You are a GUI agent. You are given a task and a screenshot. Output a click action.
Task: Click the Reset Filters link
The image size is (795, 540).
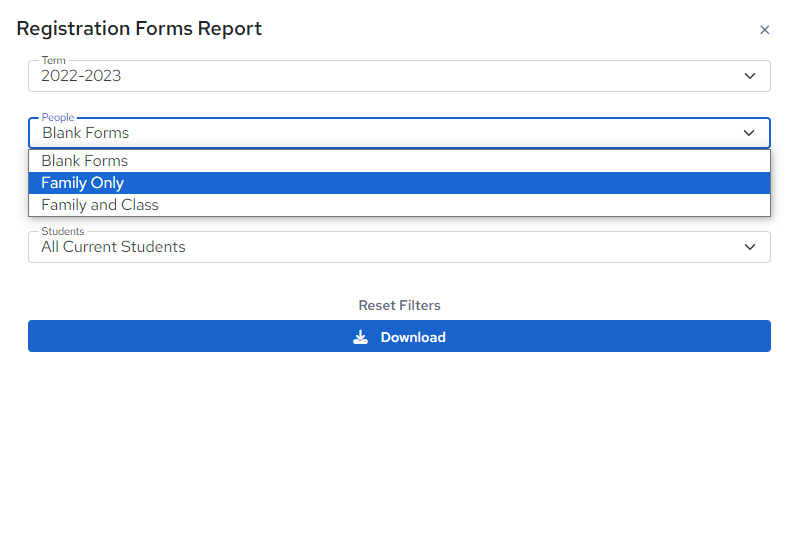click(399, 305)
